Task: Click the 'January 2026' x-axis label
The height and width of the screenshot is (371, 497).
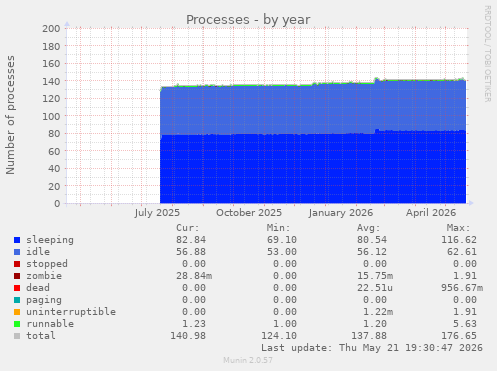Action: click(341, 213)
